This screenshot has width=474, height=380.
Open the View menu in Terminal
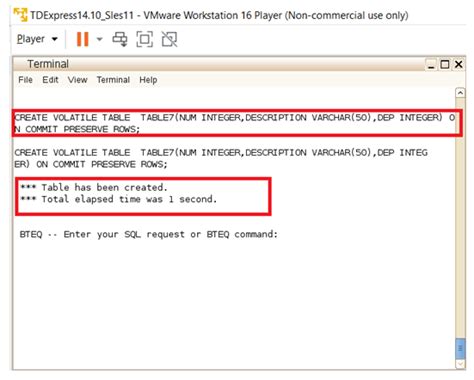[78, 80]
